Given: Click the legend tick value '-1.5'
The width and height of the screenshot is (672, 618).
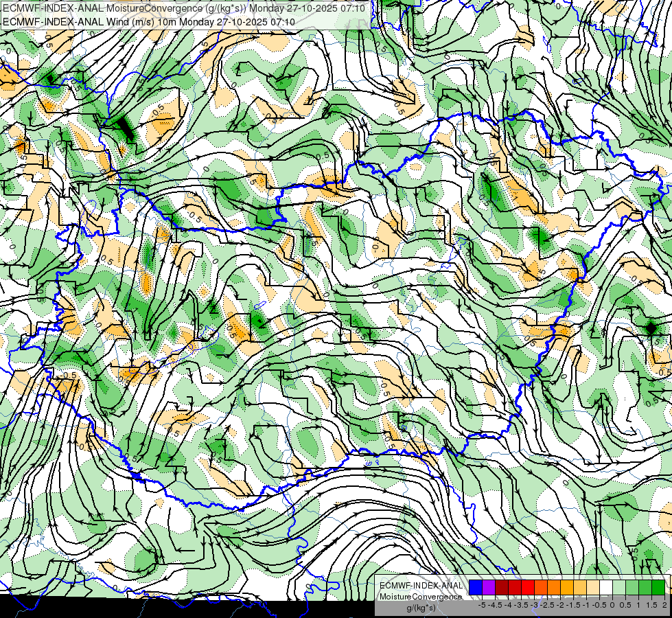Looking at the screenshot, I should point(573,605).
